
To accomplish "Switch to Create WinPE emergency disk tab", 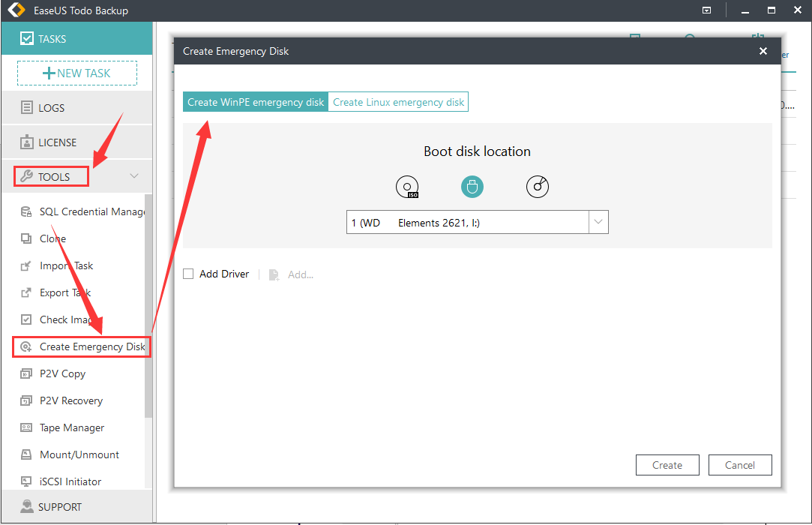I will (256, 102).
